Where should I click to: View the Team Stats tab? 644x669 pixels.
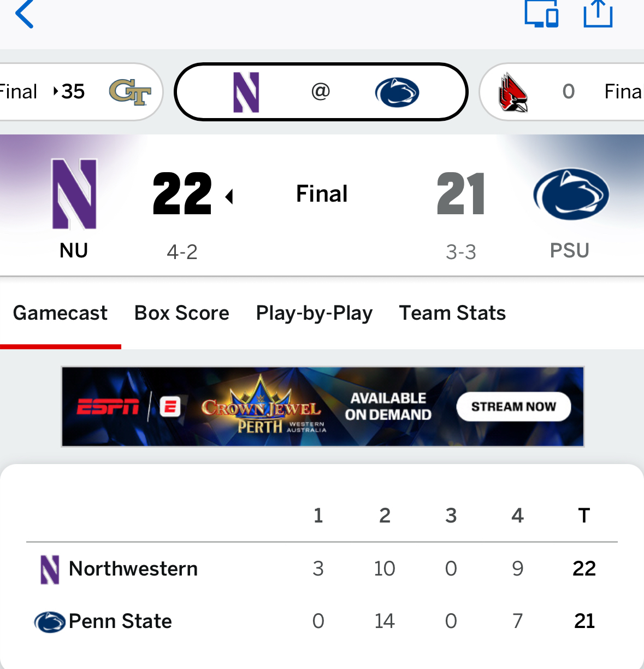coord(452,313)
